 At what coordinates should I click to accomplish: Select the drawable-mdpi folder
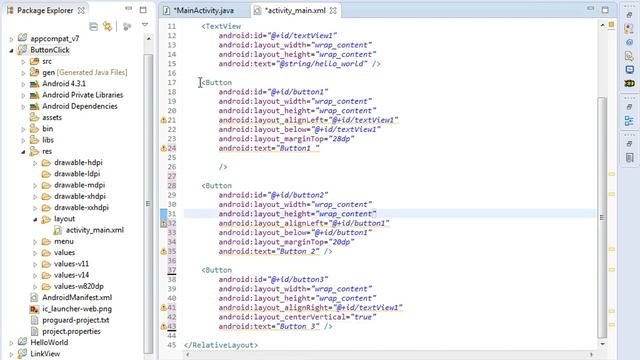click(x=73, y=185)
